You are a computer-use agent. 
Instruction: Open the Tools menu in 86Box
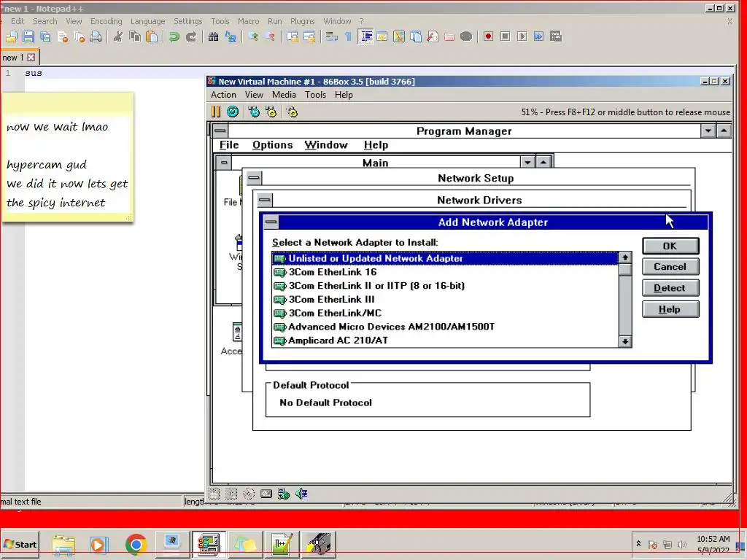click(x=315, y=95)
